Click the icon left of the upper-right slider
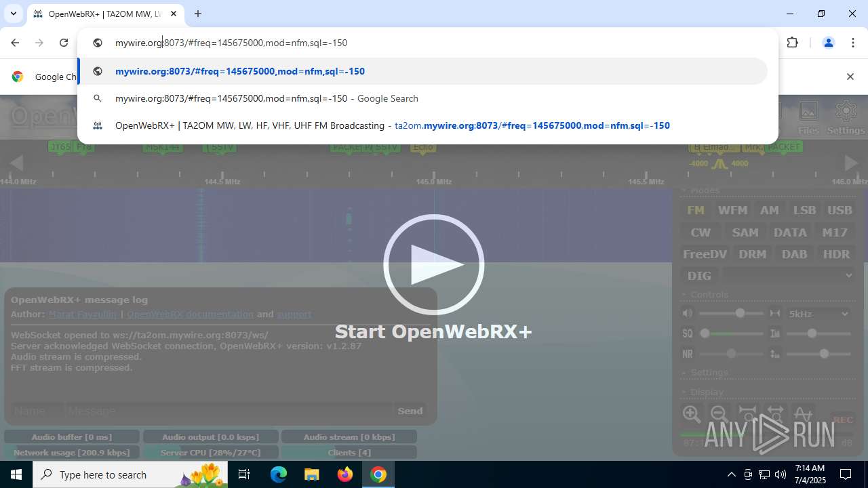Screen dimensions: 868x488 775,333
